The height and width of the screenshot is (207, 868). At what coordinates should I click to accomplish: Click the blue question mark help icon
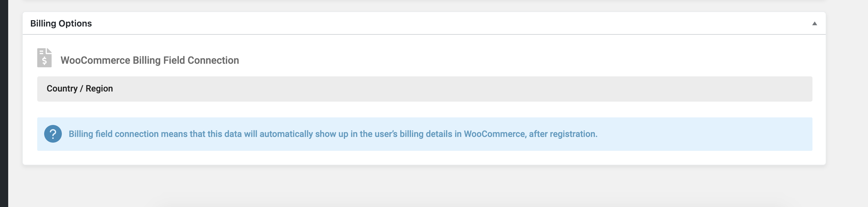(x=53, y=134)
